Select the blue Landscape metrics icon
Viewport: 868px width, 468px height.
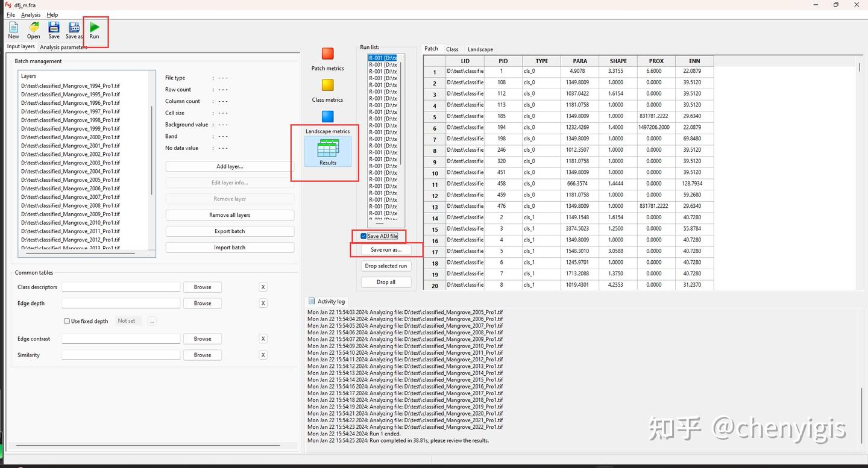pyautogui.click(x=327, y=116)
